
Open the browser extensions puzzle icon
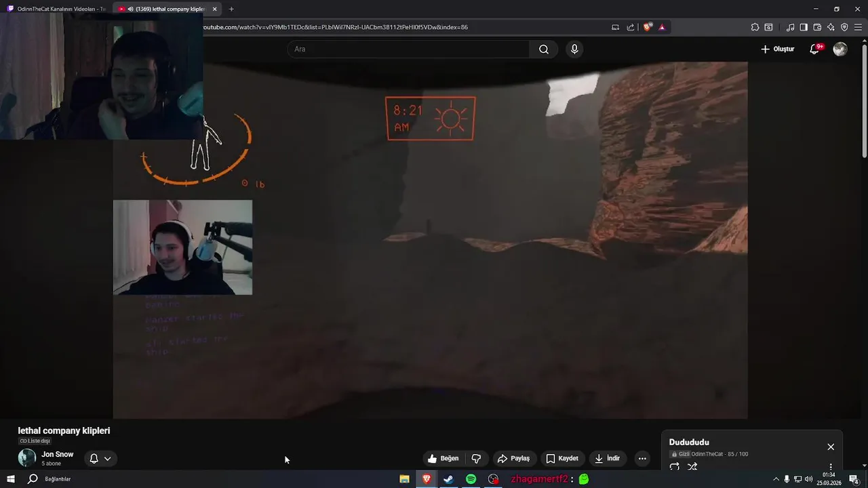pos(755,27)
